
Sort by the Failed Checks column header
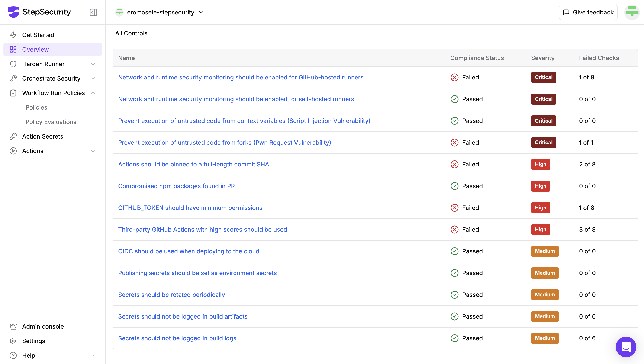tap(599, 58)
